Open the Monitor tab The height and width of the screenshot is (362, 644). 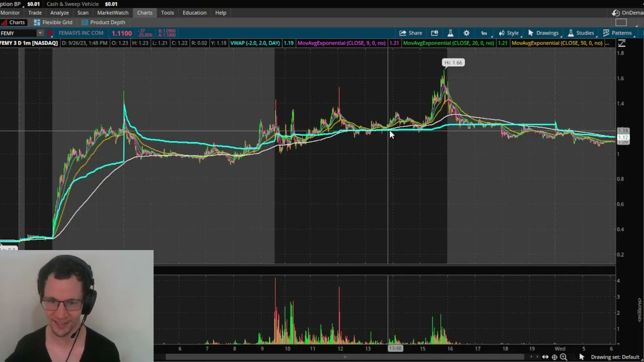pyautogui.click(x=10, y=13)
